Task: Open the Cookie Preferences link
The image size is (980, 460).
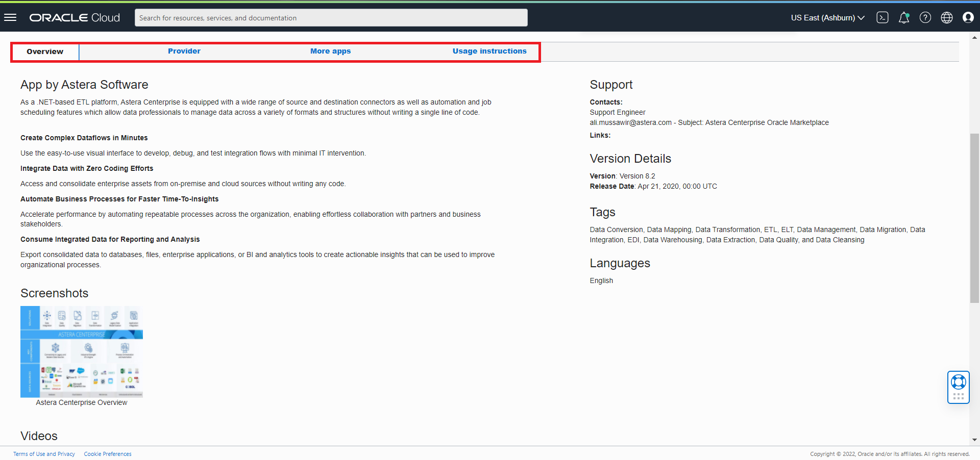Action: [108, 454]
